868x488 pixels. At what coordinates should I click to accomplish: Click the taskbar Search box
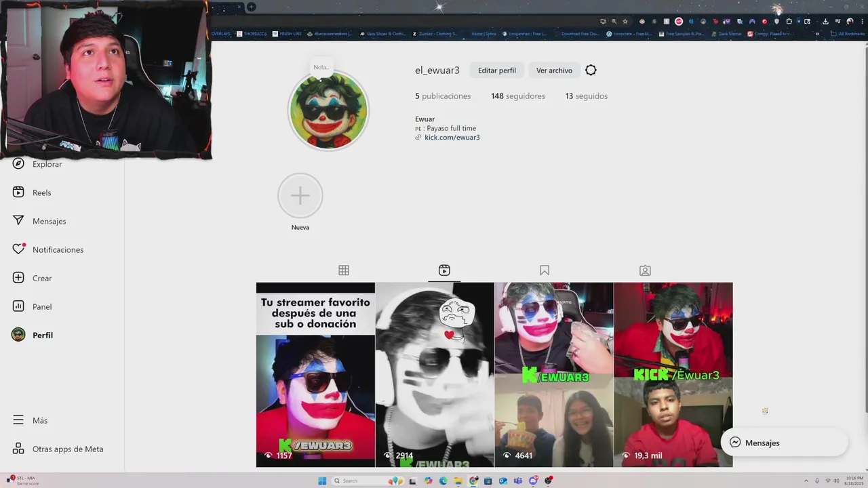point(368,481)
